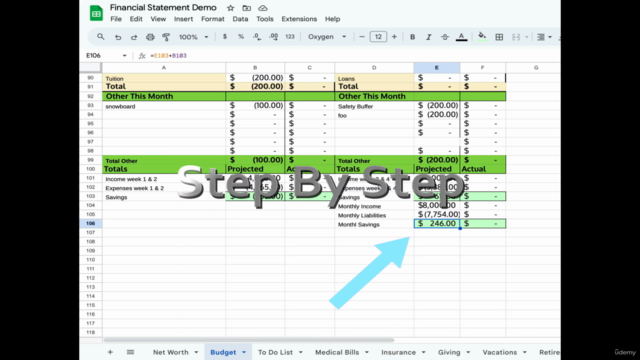The image size is (640, 360).
Task: Activate the paint format tool
Action: (166, 37)
